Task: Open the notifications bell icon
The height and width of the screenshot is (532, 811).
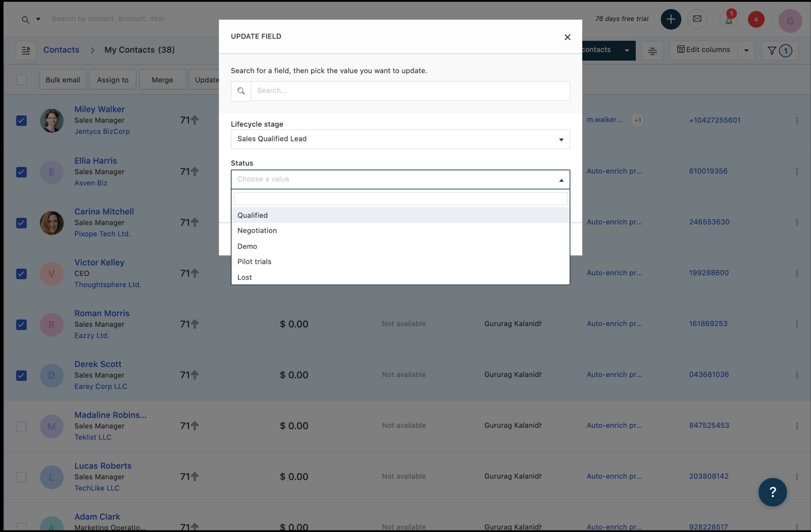Action: pos(728,20)
